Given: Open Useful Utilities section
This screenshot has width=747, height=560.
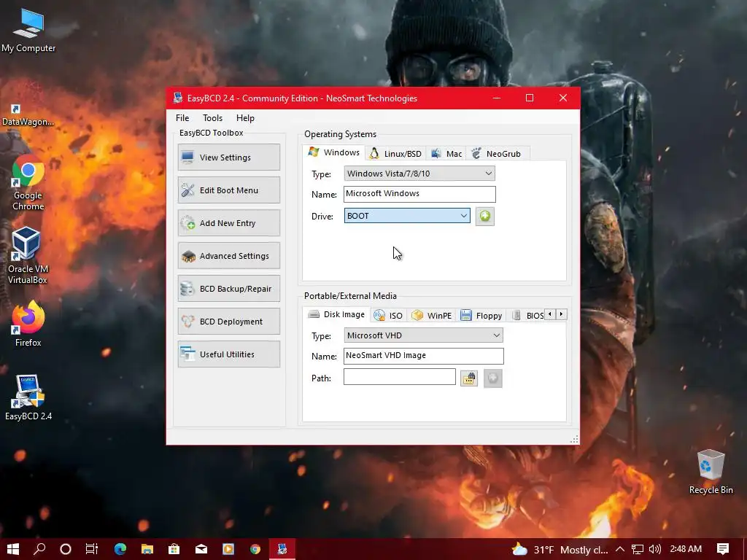Looking at the screenshot, I should click(x=228, y=354).
